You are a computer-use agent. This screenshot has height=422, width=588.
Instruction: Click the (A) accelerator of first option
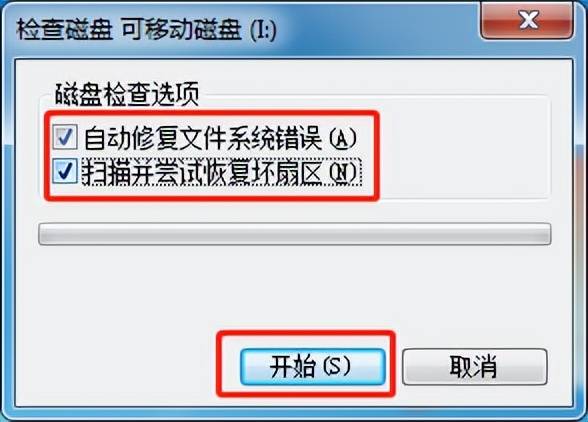coord(343,138)
